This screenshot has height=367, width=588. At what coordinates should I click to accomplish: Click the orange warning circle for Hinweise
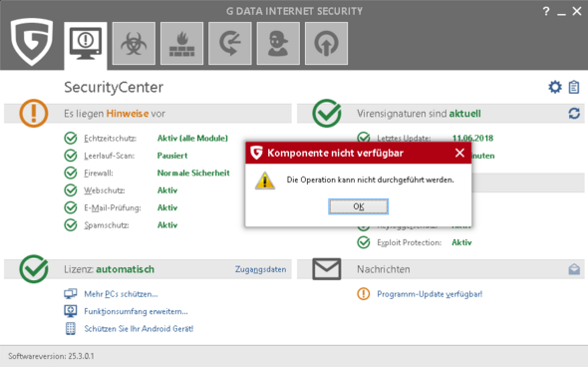(34, 113)
